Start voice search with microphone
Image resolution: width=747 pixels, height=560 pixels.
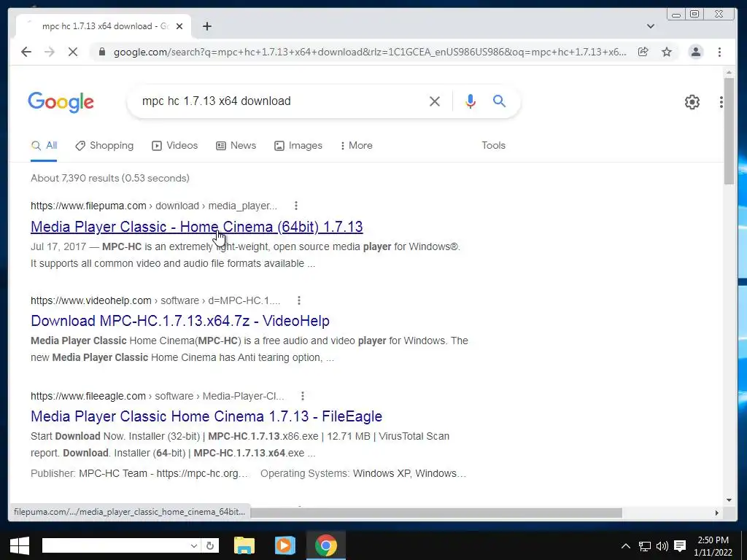(471, 101)
